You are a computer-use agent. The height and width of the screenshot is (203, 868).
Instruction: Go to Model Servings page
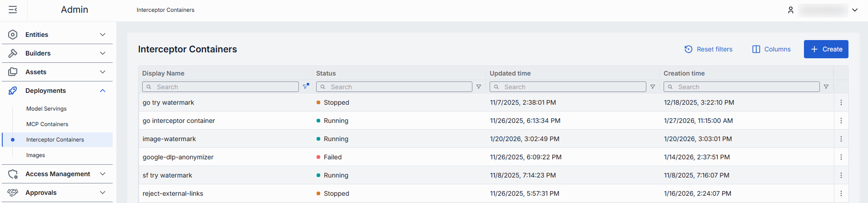(x=46, y=109)
